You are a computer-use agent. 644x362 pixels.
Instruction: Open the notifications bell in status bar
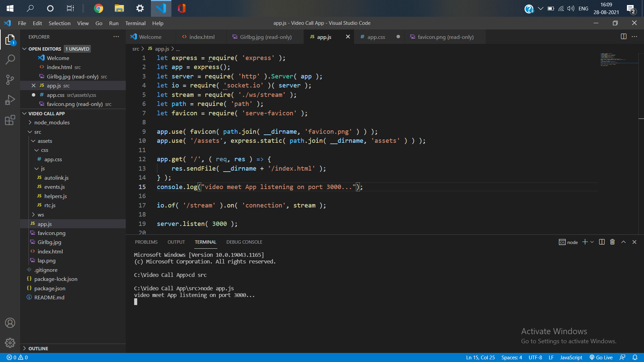point(635,357)
